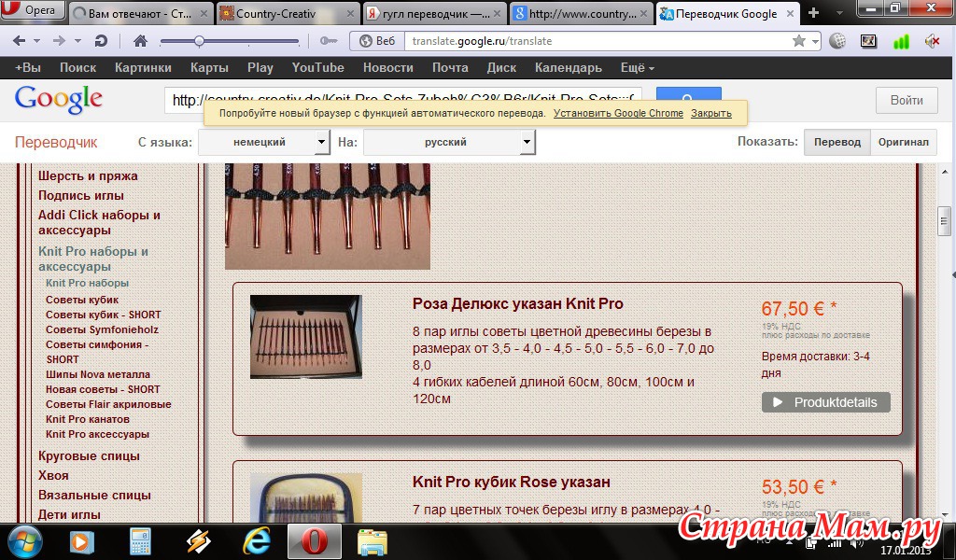Open the target language dropdown (русский)
Viewport: 956px width, 560px height.
coord(449,142)
